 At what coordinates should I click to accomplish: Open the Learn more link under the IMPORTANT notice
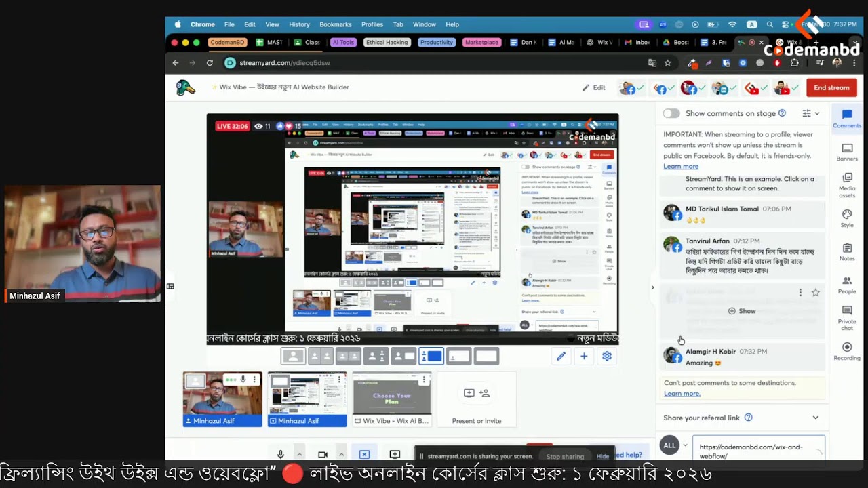[681, 167]
